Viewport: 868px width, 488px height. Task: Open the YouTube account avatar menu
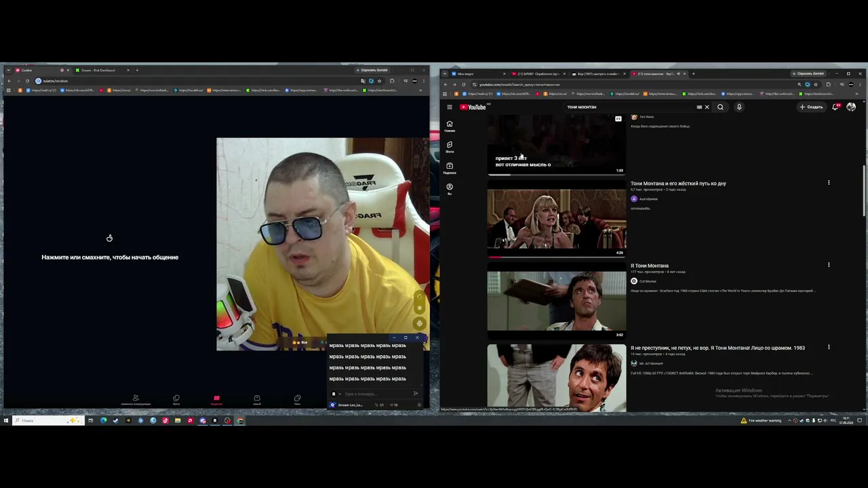point(851,107)
